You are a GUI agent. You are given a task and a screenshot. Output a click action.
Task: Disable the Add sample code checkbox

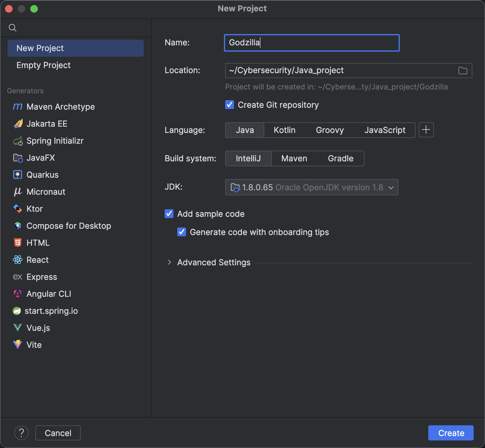(x=169, y=214)
